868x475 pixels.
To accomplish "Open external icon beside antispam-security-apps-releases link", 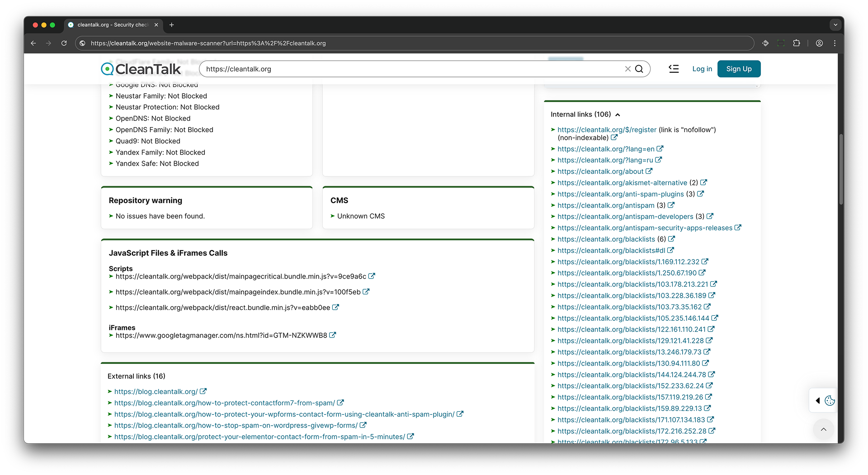I will 738,228.
